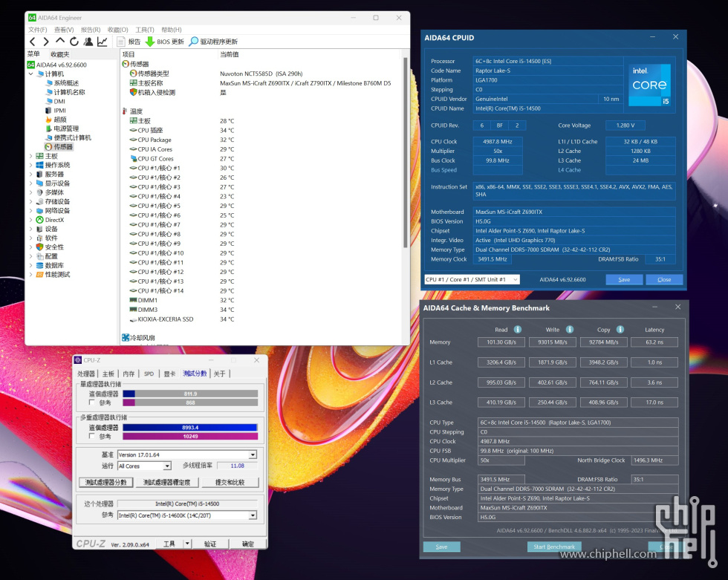The width and height of the screenshot is (728, 580).
Task: Click the 8993.4 multi-thread score bar
Action: (x=190, y=427)
